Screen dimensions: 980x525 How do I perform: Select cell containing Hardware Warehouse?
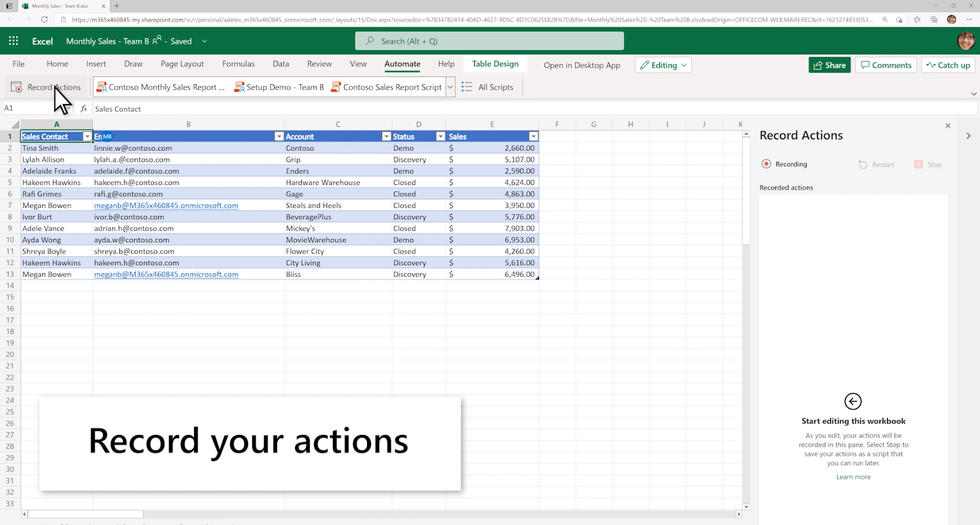[338, 182]
